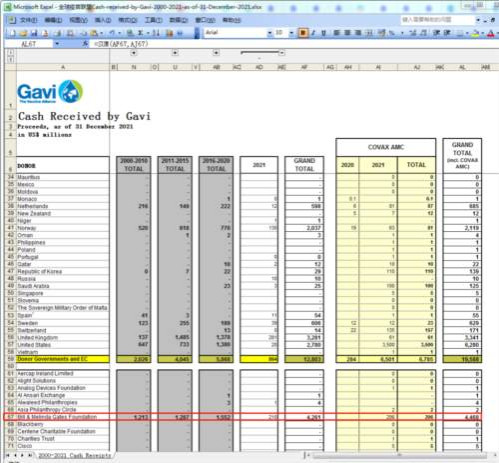The height and width of the screenshot is (463, 499).
Task: Click the Fill Color bucket swatch
Action: pos(476,33)
